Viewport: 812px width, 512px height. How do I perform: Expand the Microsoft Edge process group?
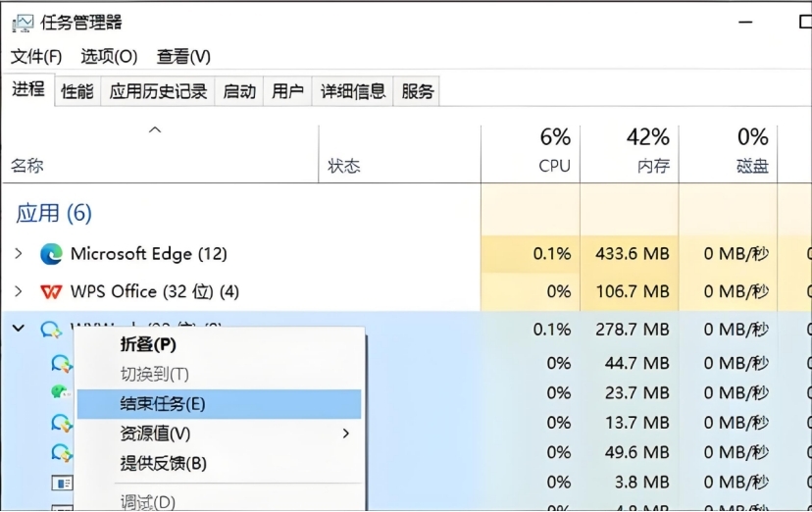click(19, 254)
